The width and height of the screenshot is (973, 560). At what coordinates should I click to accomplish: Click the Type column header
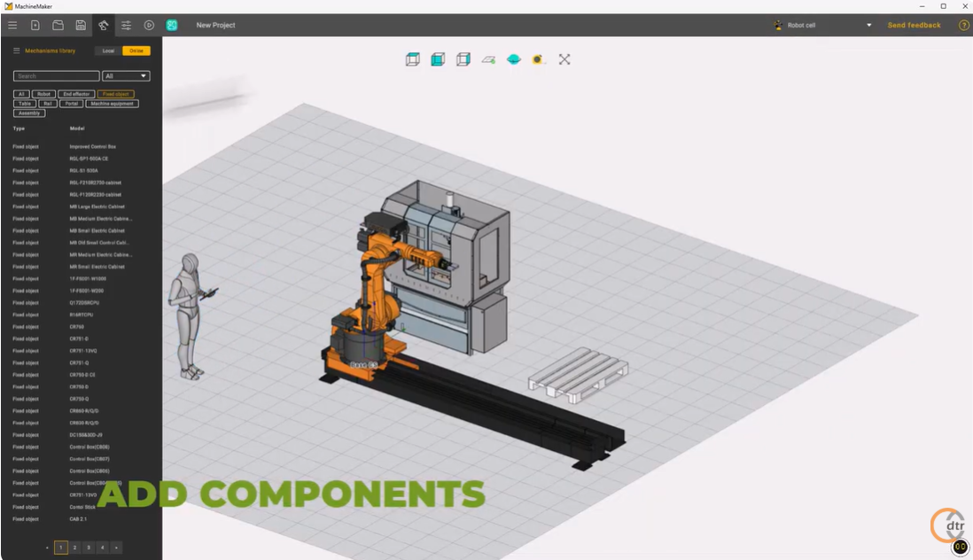pos(19,128)
